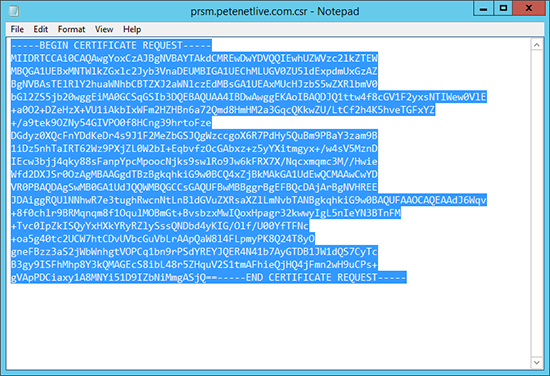Screen dimensions: 550x376
Task: Click the line starting with gneFBzz3aS2j
Action: point(194,252)
